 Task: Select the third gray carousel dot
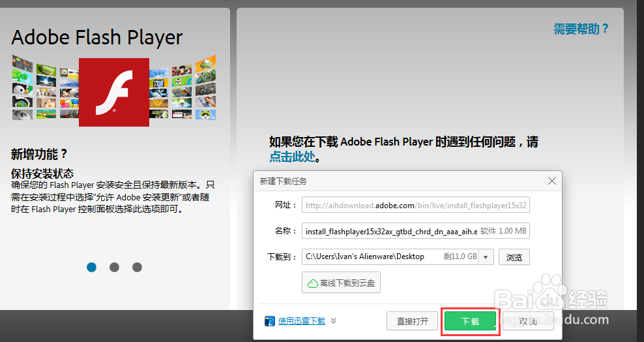point(137,267)
